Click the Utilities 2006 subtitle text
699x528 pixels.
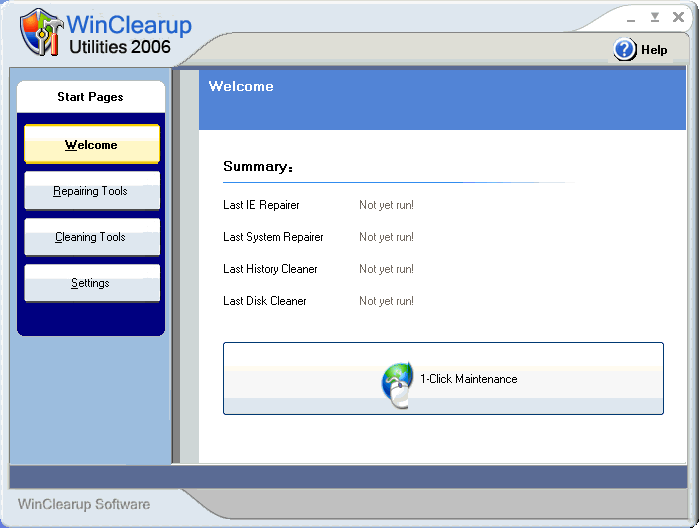point(120,47)
